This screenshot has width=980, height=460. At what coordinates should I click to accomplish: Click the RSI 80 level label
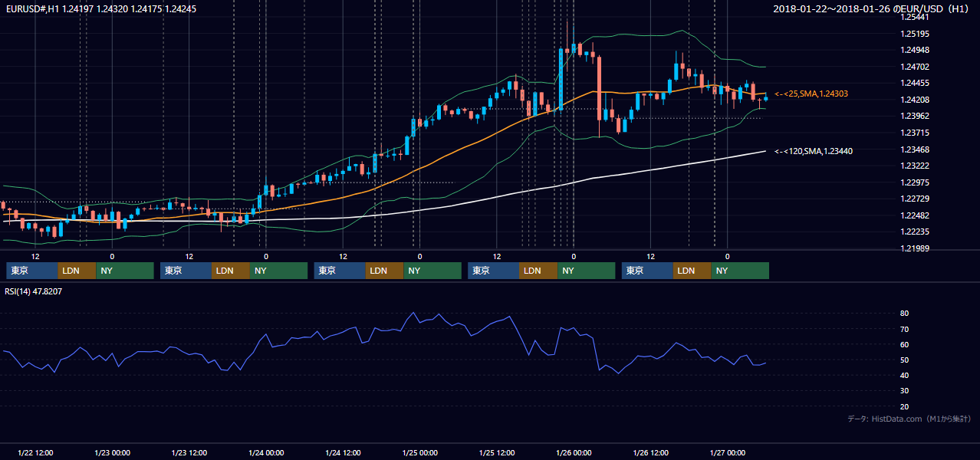coord(905,314)
